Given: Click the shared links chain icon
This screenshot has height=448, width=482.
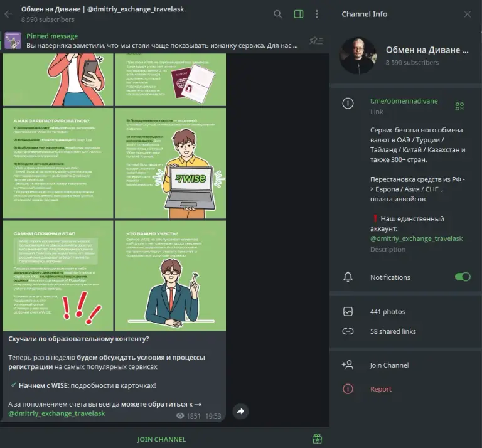Looking at the screenshot, I should coord(348,331).
